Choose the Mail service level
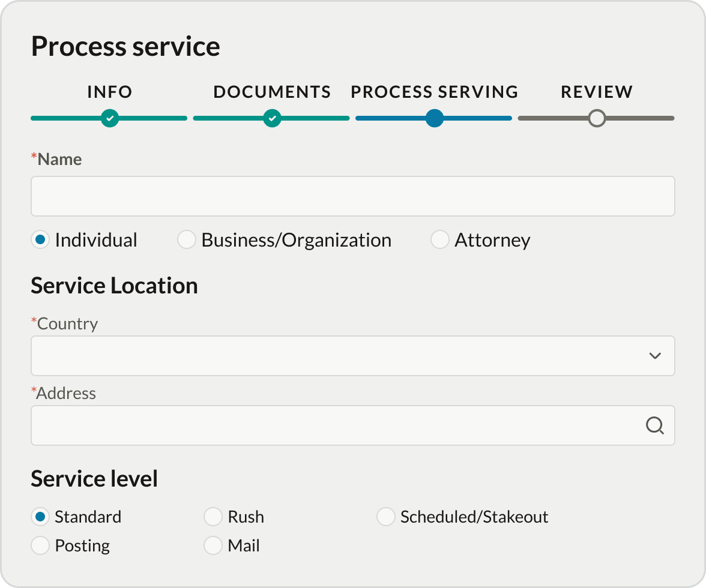This screenshot has width=706, height=588. click(x=213, y=546)
